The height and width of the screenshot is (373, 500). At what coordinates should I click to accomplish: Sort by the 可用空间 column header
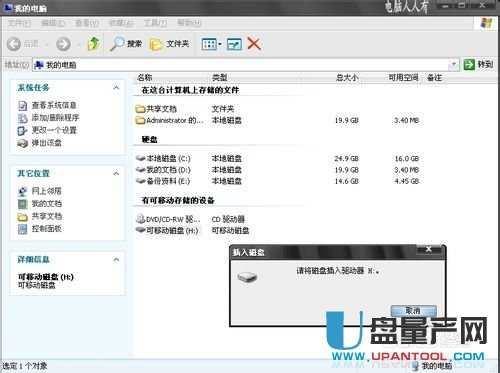pos(403,78)
